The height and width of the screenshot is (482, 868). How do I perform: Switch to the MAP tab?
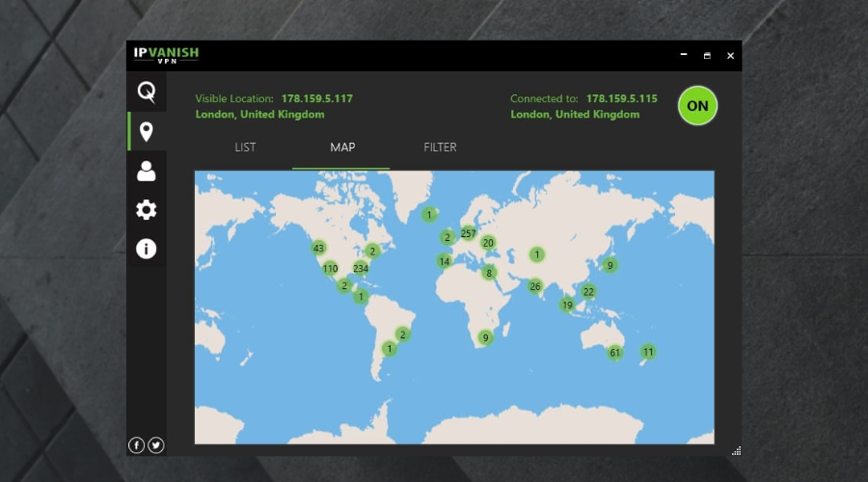[x=342, y=147]
